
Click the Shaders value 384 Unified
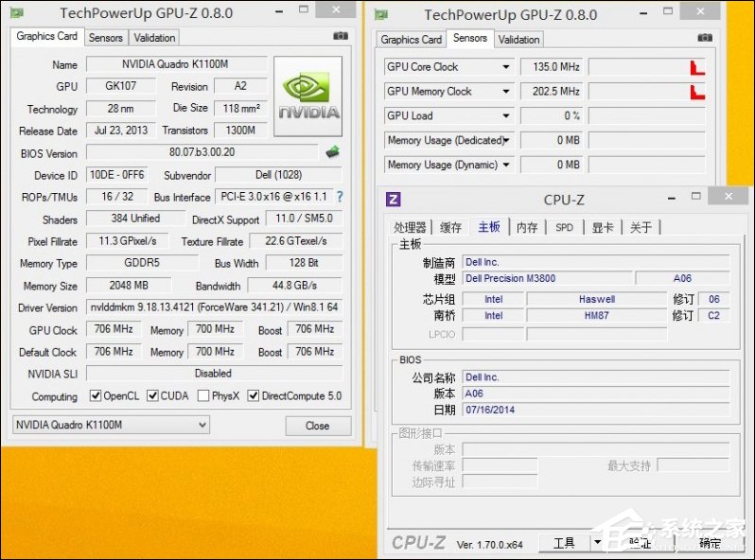135,219
